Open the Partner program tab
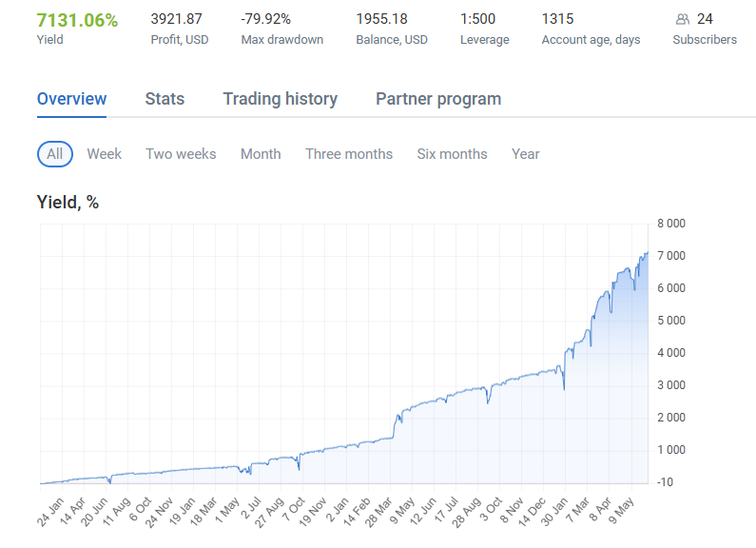The height and width of the screenshot is (548, 756). tap(438, 99)
